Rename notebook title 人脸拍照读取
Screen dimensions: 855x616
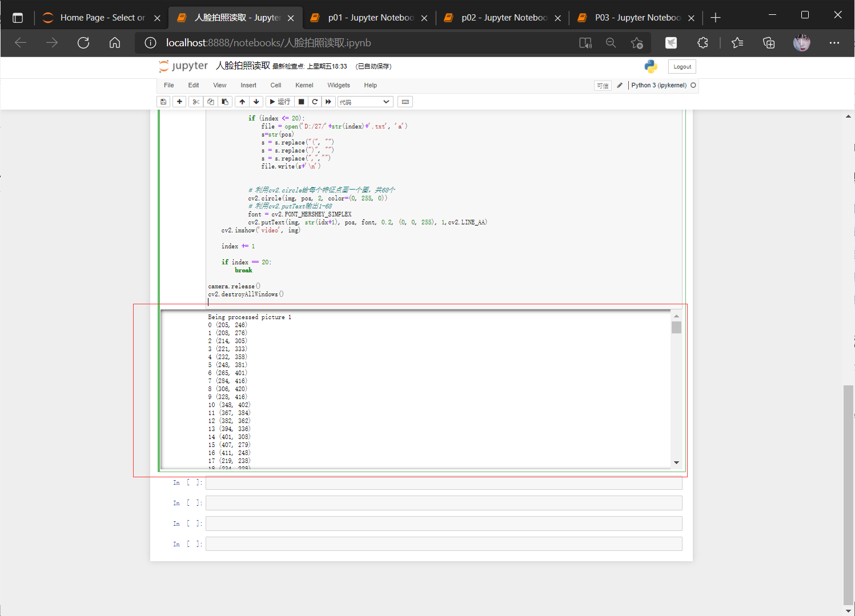click(243, 66)
